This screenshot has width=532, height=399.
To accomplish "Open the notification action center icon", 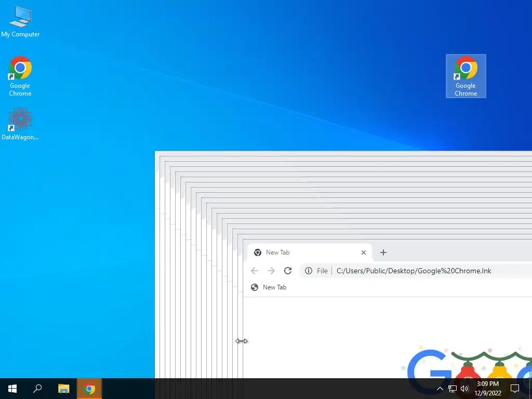I will click(x=515, y=389).
